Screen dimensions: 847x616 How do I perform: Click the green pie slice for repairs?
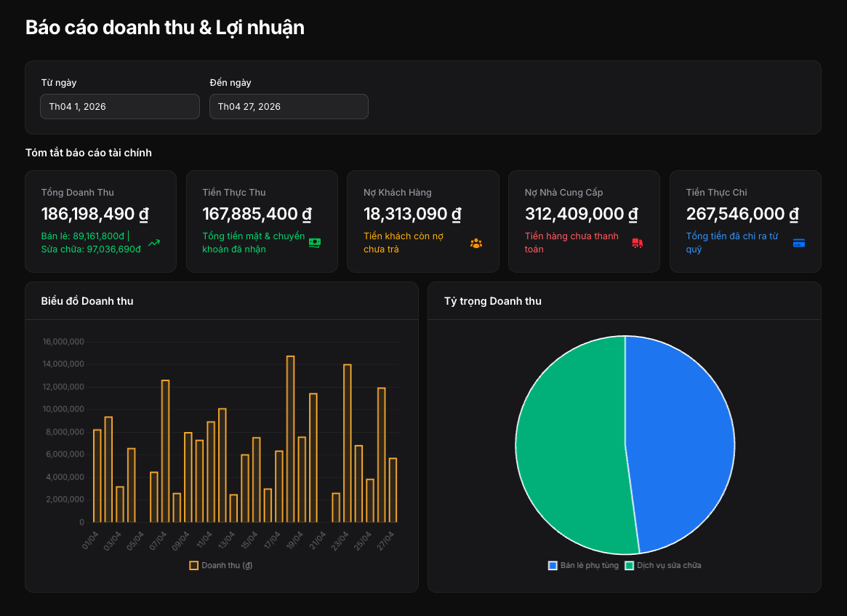point(570,446)
